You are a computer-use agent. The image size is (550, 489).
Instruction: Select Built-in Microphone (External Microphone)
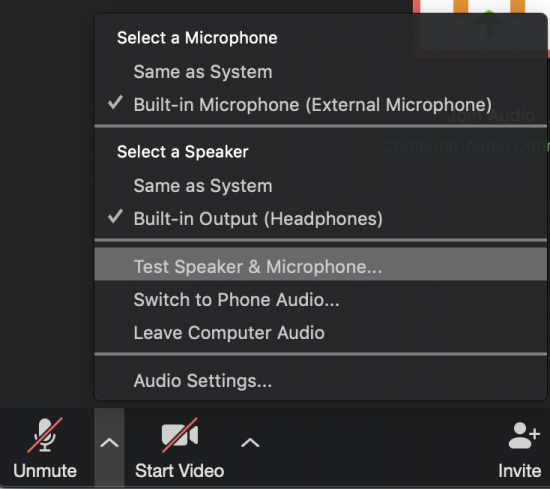(321, 105)
